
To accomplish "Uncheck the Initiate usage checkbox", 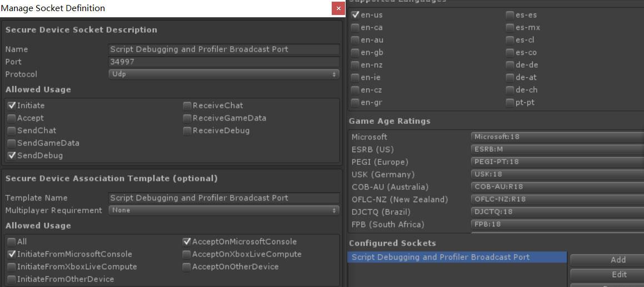I will point(12,105).
